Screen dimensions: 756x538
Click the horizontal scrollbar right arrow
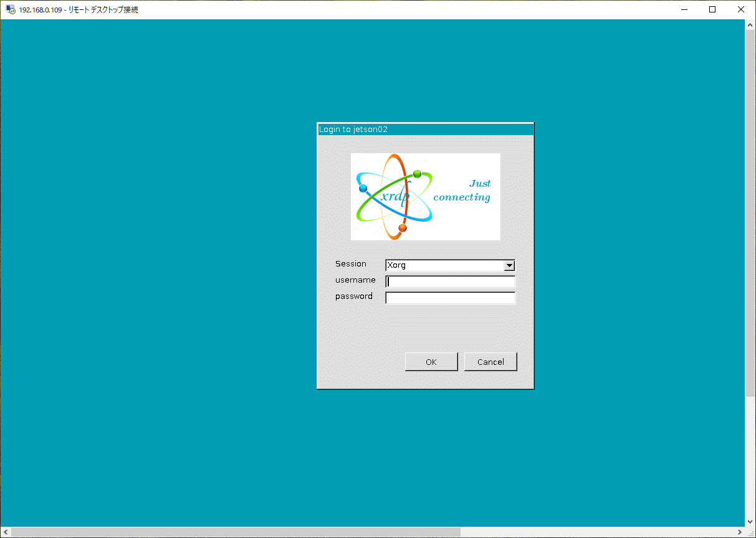click(x=739, y=532)
